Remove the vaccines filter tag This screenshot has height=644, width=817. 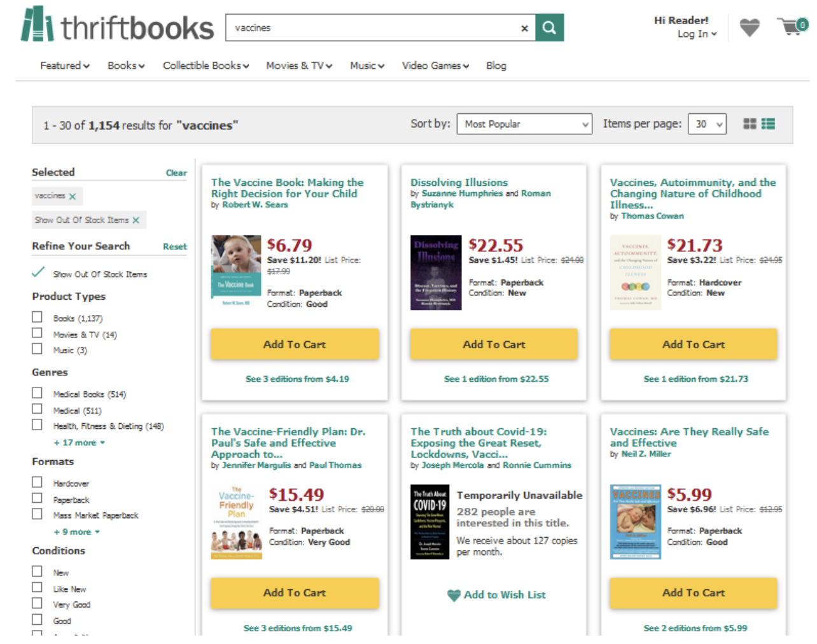click(72, 197)
